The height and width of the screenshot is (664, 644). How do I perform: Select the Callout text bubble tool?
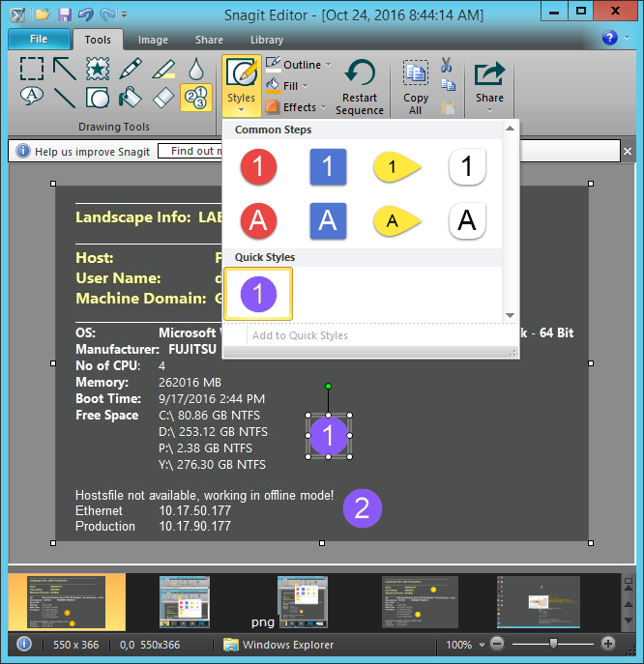click(32, 97)
